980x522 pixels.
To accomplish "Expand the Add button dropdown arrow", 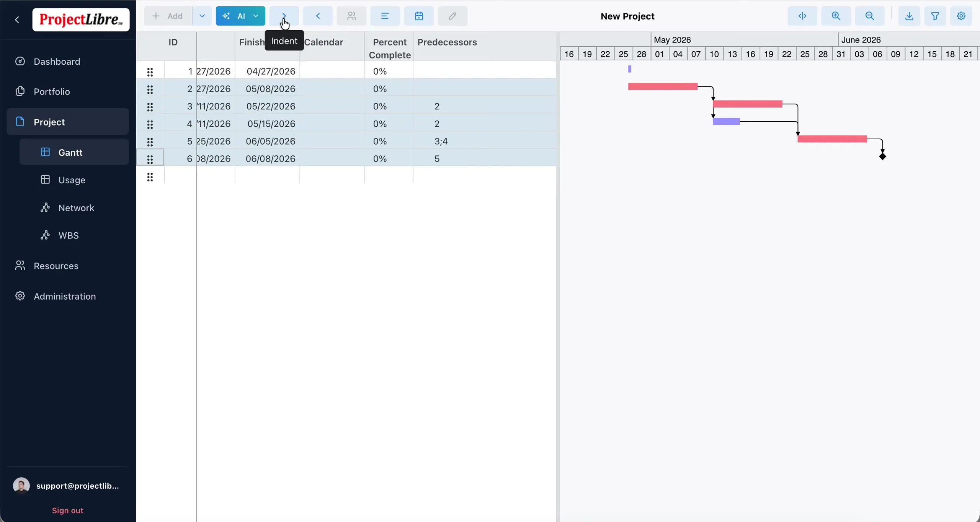I will (x=202, y=16).
